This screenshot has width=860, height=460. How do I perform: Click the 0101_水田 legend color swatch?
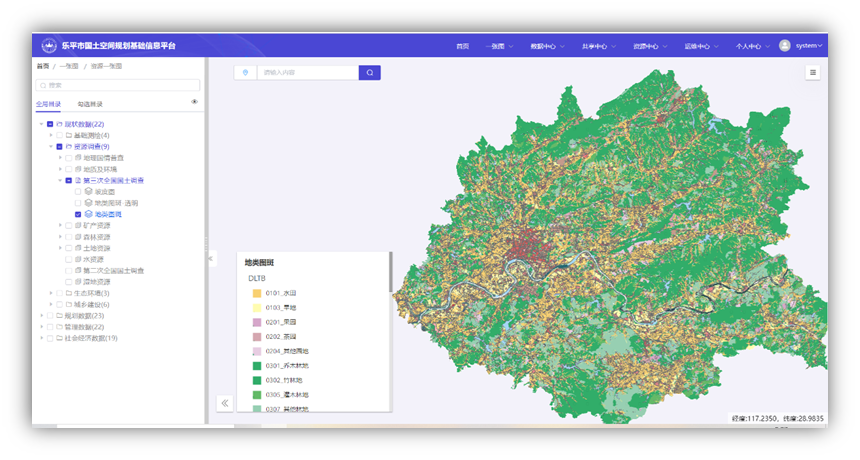257,294
